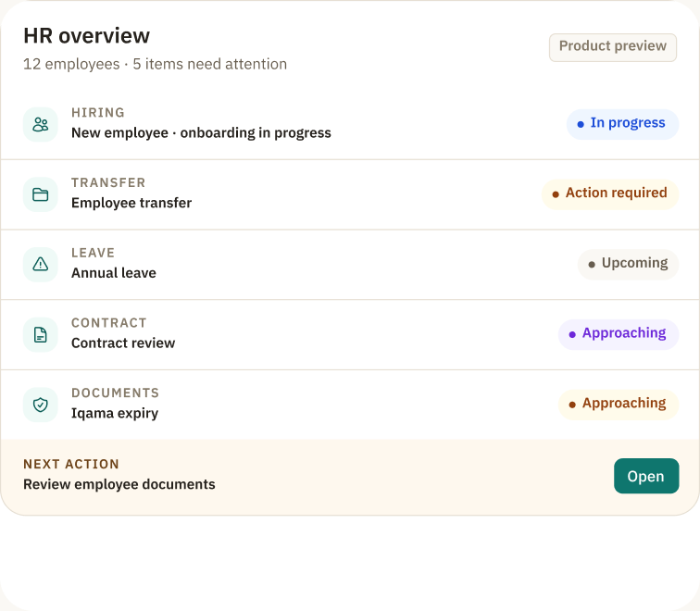The width and height of the screenshot is (700, 611).
Task: Open the 'Contract review' row
Action: [x=350, y=335]
